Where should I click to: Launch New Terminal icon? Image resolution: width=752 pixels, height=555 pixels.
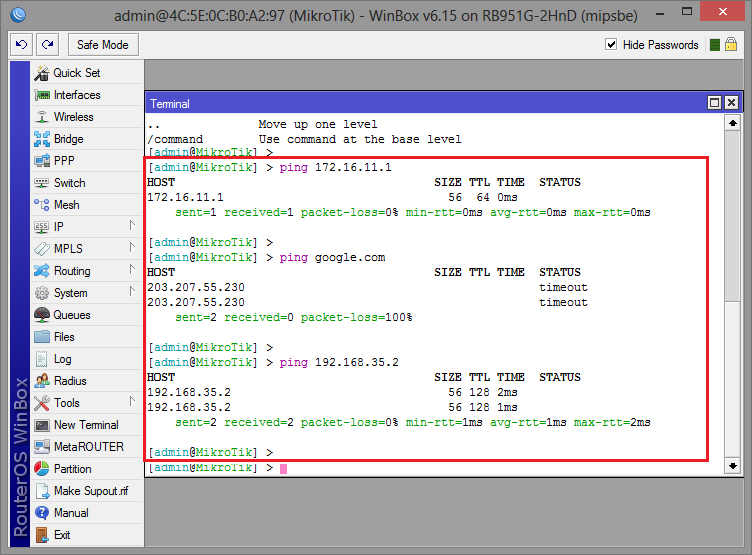[42, 425]
